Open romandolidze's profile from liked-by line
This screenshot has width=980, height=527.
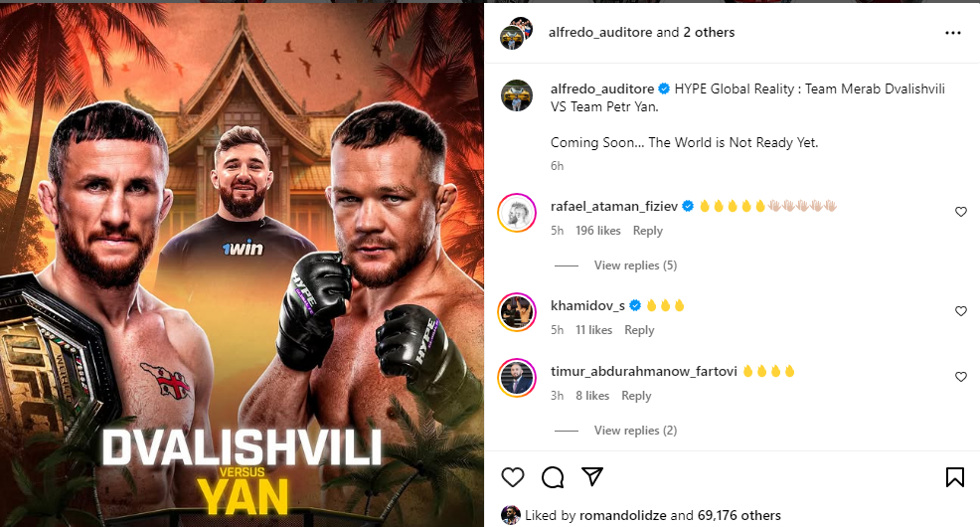(622, 516)
